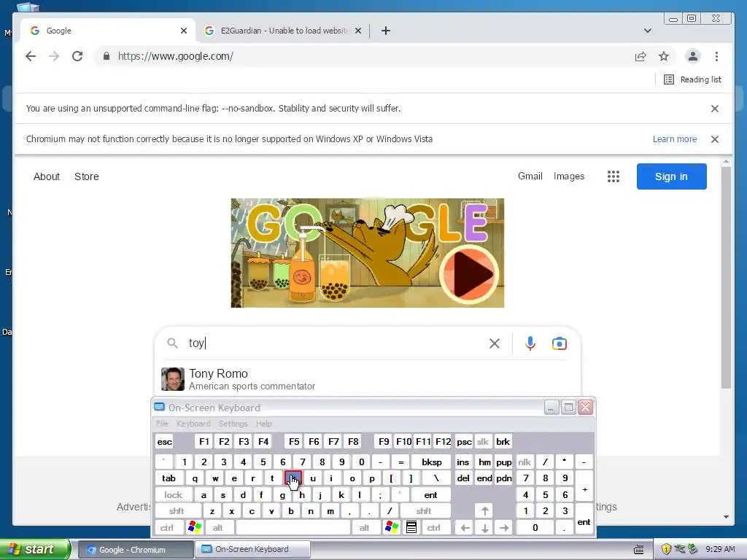Viewport: 747px width, 560px height.
Task: Open Google Images link
Action: click(x=569, y=176)
